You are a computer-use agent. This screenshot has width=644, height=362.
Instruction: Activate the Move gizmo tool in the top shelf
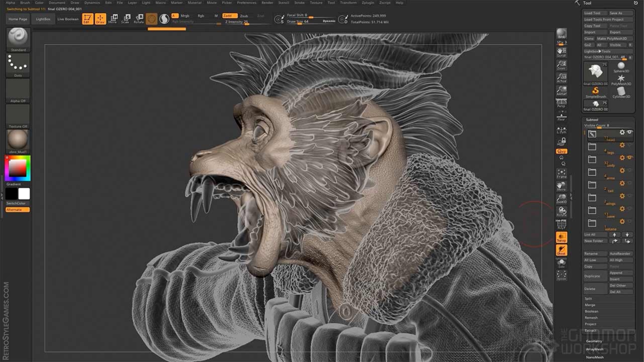coord(113,18)
